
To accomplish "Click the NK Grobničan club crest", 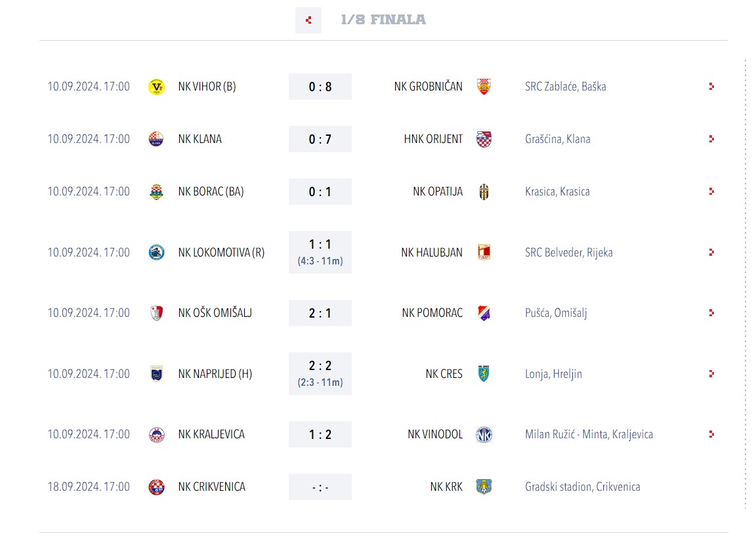I will [484, 87].
